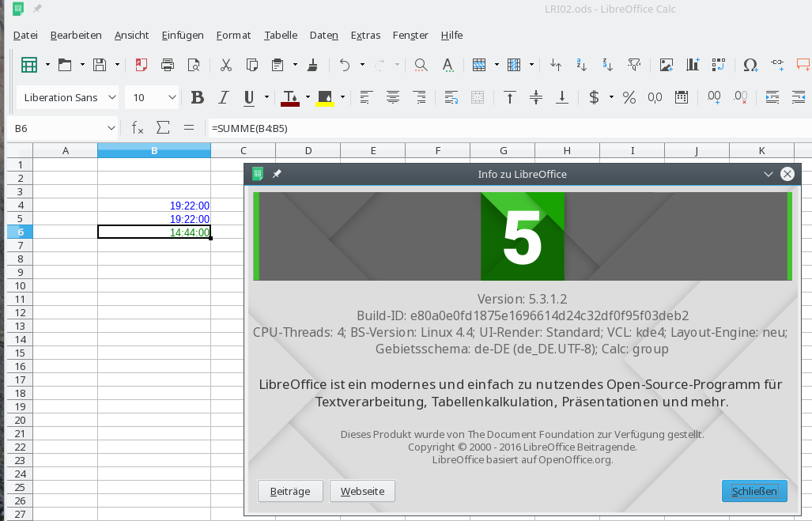The image size is (812, 521).
Task: Toggle the AutoFilter funnel icon
Action: [x=634, y=65]
